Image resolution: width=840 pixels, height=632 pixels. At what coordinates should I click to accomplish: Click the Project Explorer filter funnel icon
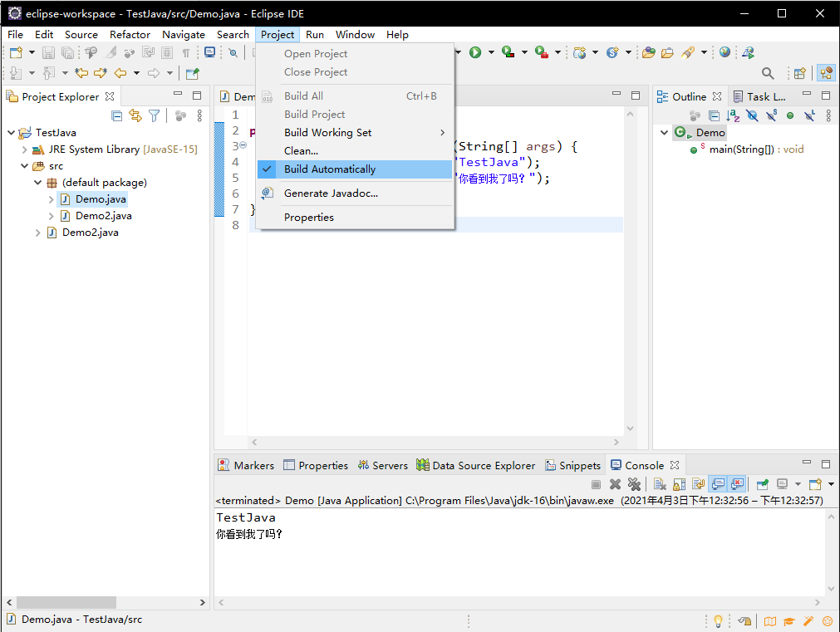tap(155, 115)
